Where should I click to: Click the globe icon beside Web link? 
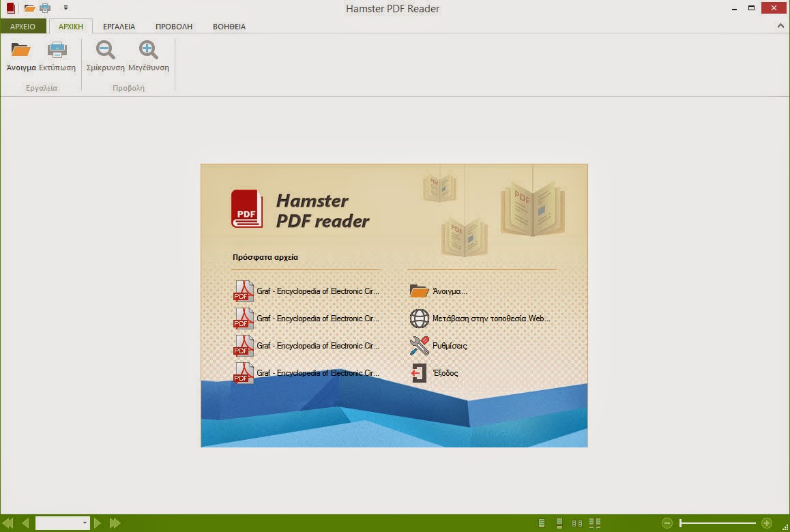(x=419, y=319)
